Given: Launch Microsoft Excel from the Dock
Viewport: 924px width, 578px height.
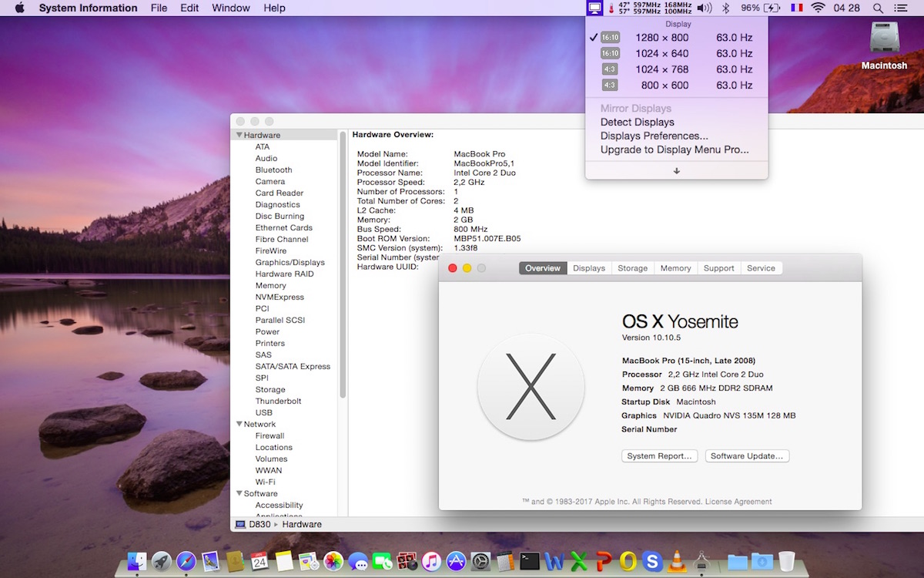Looking at the screenshot, I should [578, 562].
